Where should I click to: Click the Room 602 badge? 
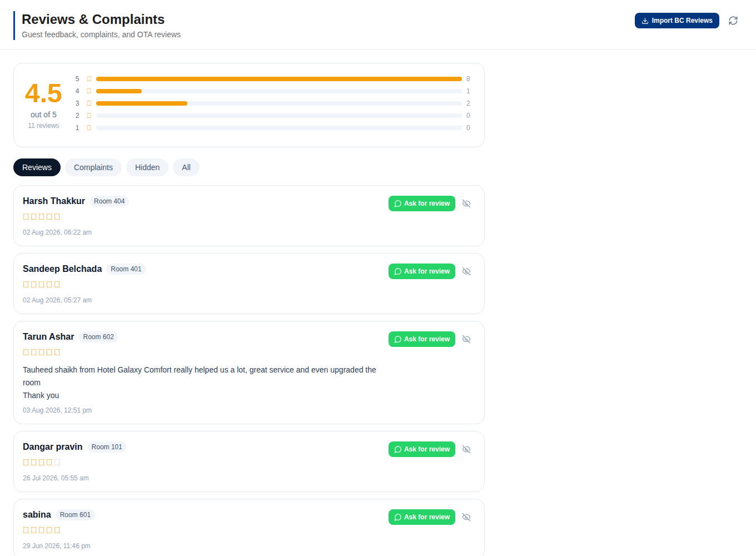tap(98, 337)
